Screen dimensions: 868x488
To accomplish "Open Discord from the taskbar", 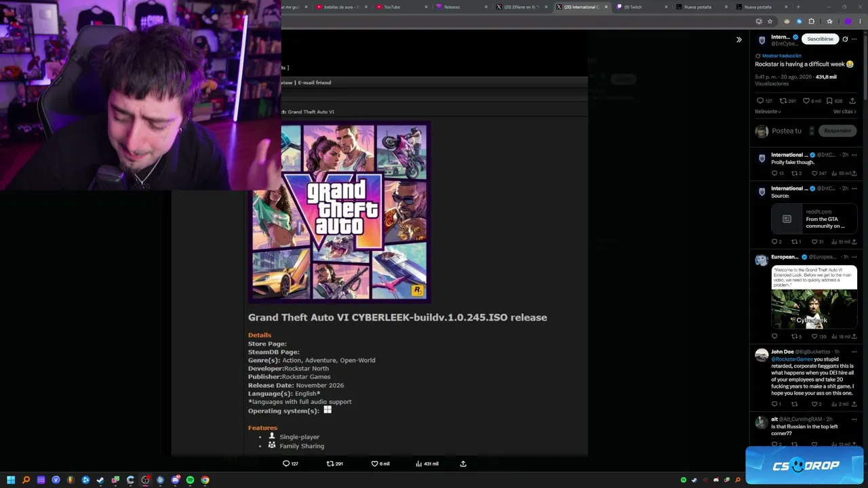I will click(x=175, y=480).
